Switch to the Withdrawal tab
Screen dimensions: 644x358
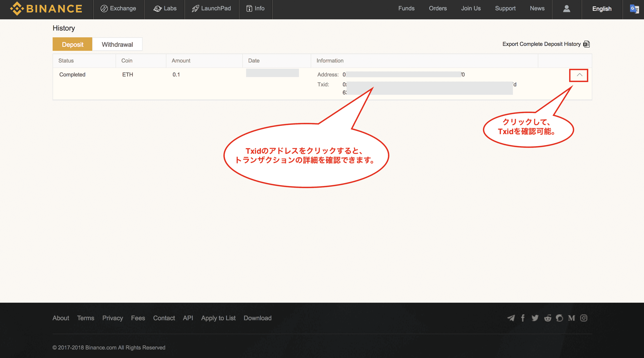(117, 45)
